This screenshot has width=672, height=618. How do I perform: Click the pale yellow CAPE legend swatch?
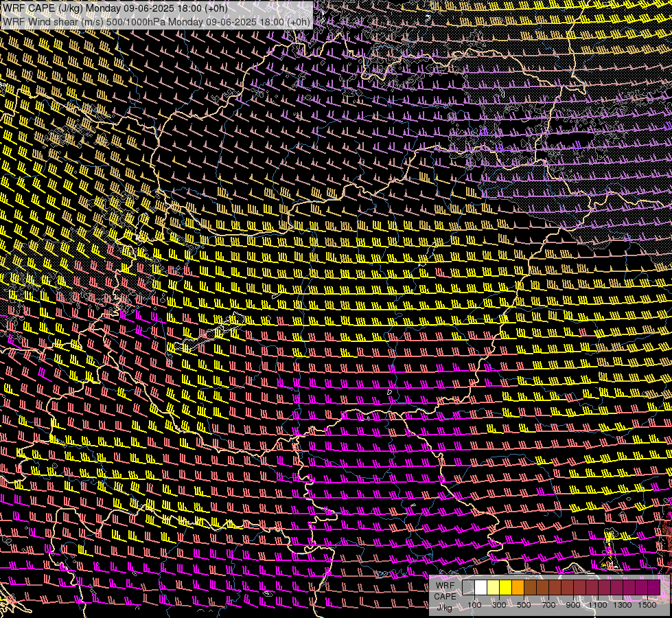(494, 588)
